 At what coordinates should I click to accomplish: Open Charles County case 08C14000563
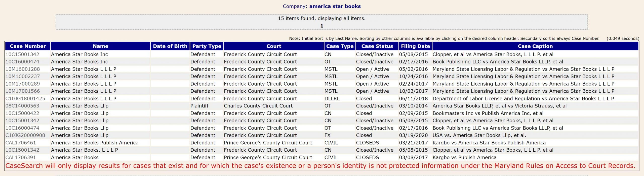click(x=22, y=106)
